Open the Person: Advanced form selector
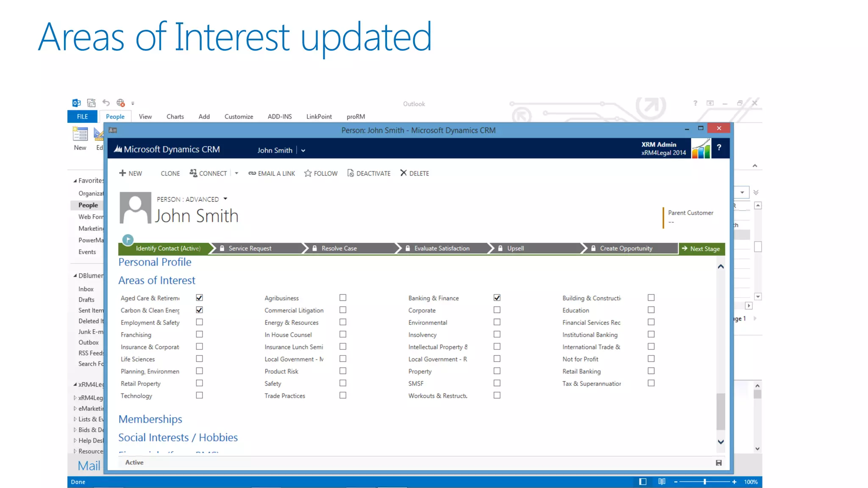 pos(225,199)
